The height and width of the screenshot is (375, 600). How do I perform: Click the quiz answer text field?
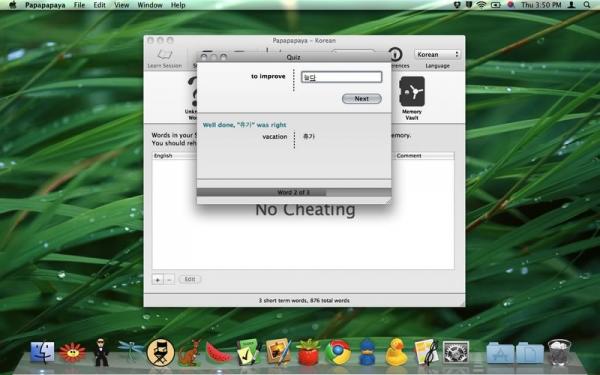pos(341,77)
